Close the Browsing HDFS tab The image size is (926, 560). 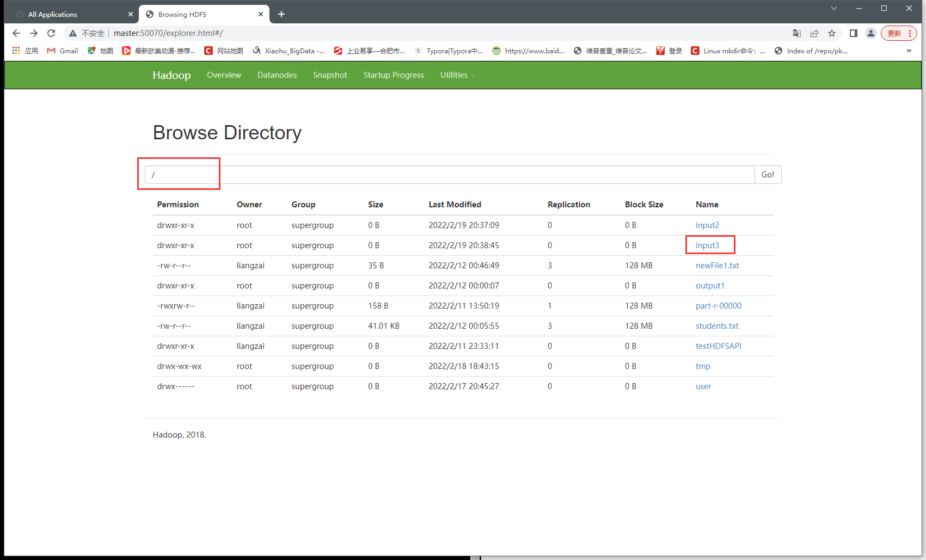pyautogui.click(x=261, y=14)
